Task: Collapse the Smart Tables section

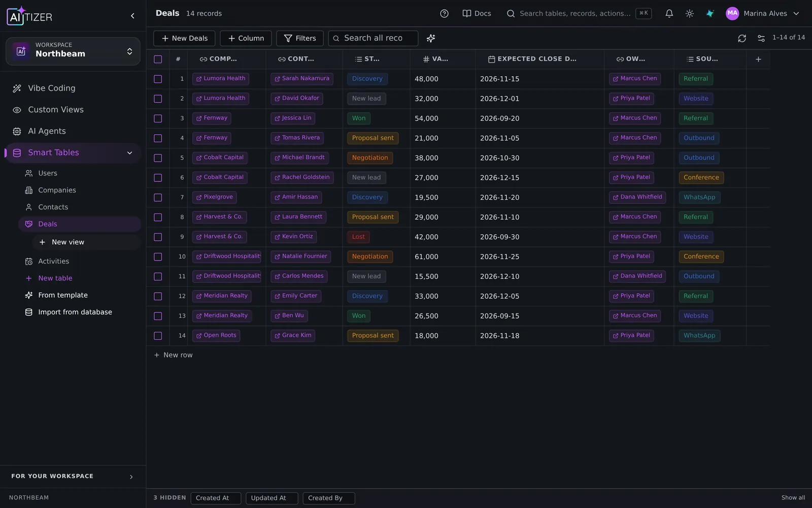Action: (x=129, y=153)
